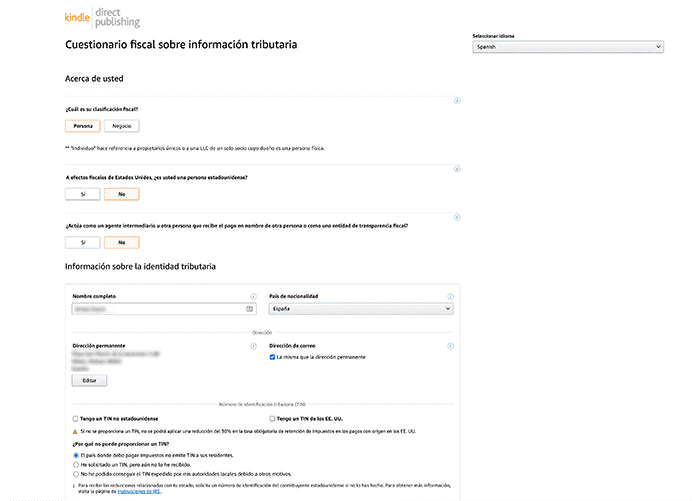Select Persona as tax classification
This screenshot has height=501, width=700.
[83, 126]
